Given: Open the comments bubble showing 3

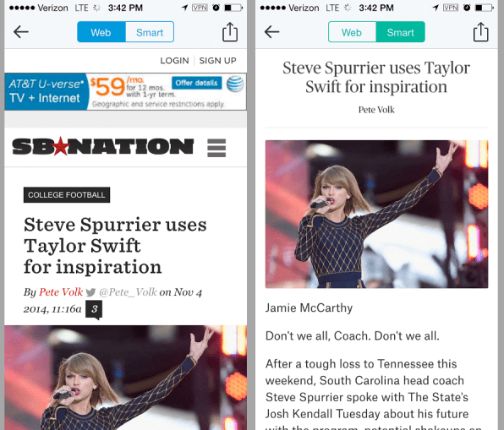Looking at the screenshot, I should click(94, 309).
